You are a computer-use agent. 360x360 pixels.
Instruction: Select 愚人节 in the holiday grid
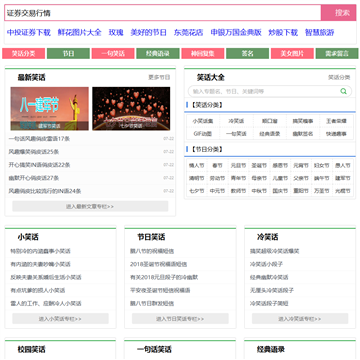(342, 165)
